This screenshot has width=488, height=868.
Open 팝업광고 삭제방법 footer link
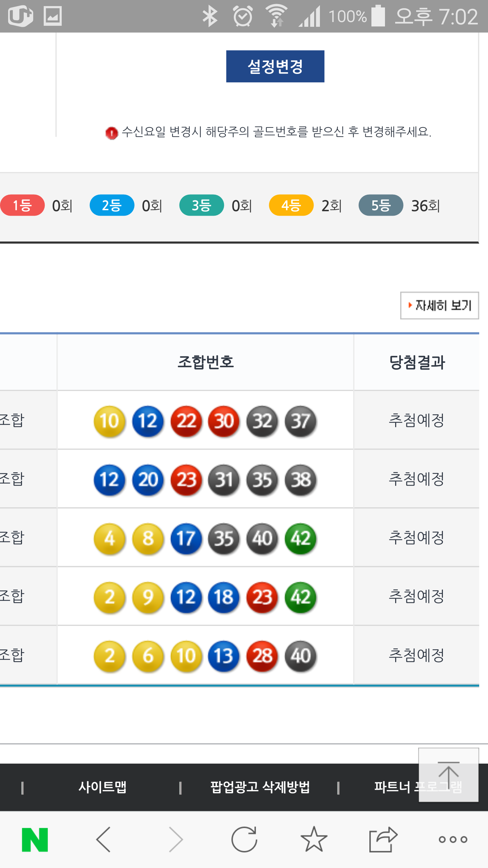[x=260, y=787]
